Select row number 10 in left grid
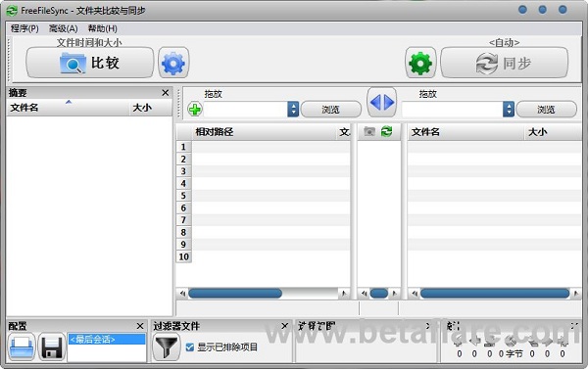 pos(183,256)
